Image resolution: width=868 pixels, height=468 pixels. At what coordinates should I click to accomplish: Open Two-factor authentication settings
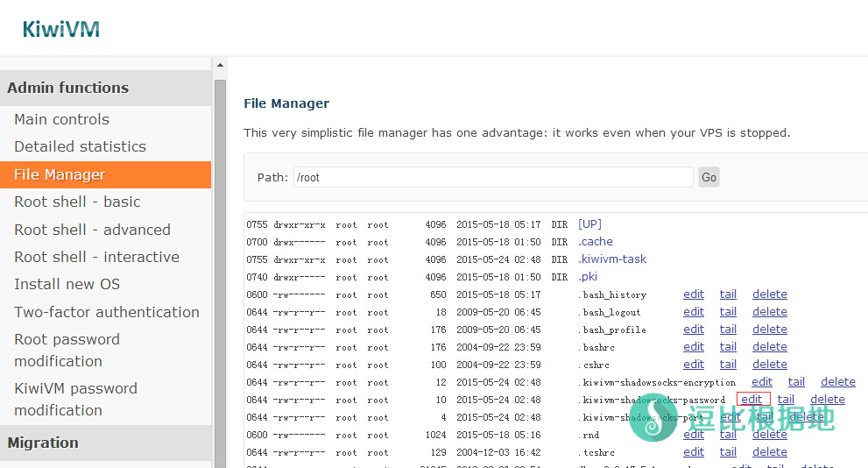(107, 312)
